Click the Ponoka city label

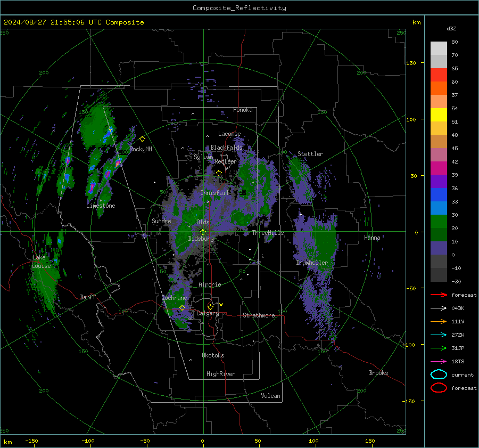pyautogui.click(x=243, y=110)
